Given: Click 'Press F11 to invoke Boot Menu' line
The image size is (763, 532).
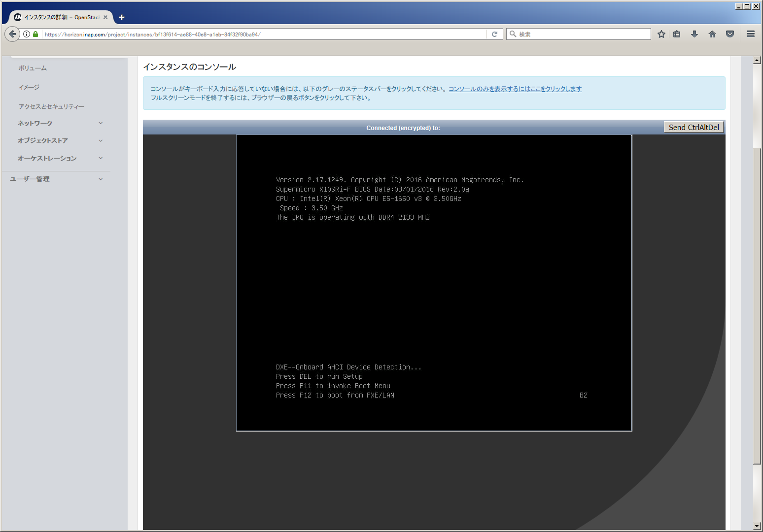Looking at the screenshot, I should 333,386.
